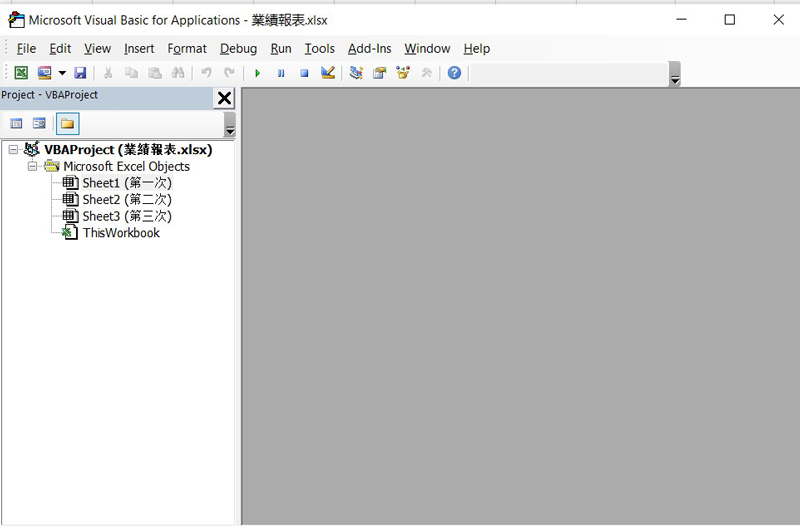Close the Project - VBAProject panel
Image resolution: width=800 pixels, height=526 pixels.
pos(224,98)
